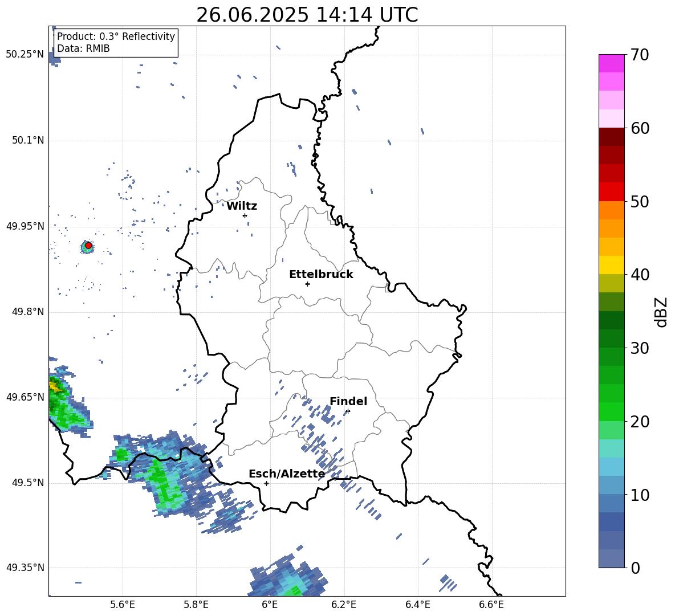The width and height of the screenshot is (675, 616).
Task: Click the cross marker beside Findel
Action: pyautogui.click(x=348, y=411)
